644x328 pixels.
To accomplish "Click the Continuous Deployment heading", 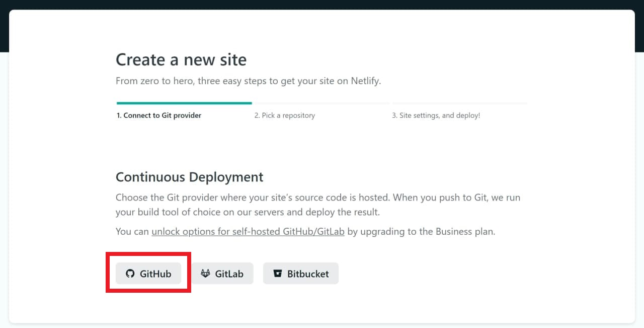I will (x=190, y=177).
